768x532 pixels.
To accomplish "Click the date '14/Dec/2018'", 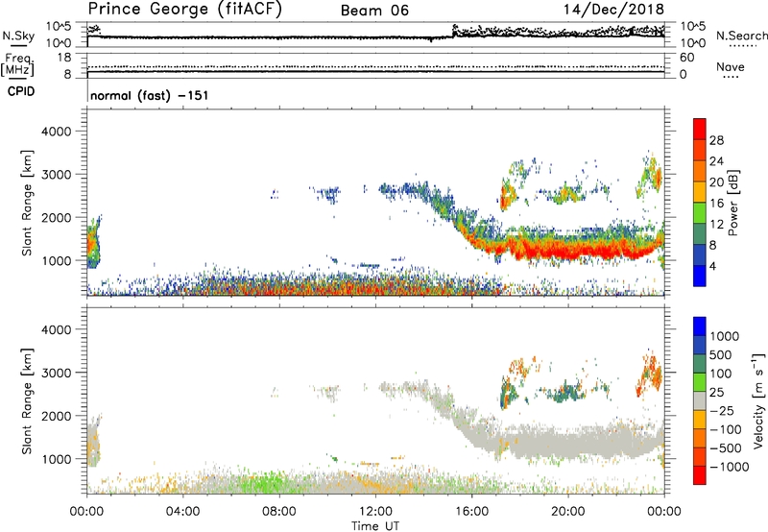I will (x=613, y=9).
